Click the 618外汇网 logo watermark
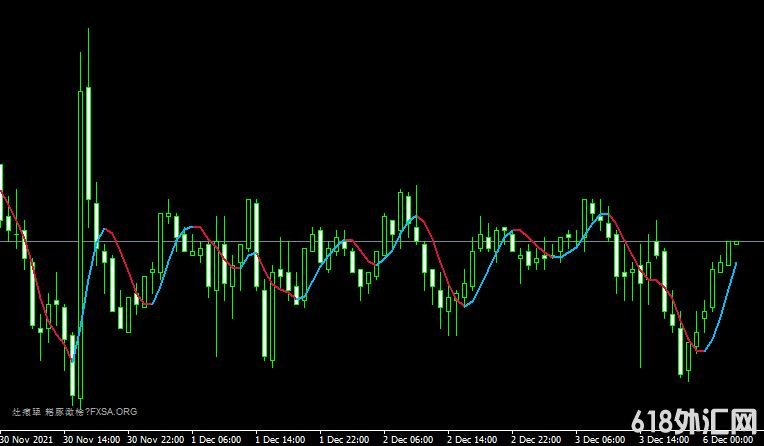Image resolution: width=764 pixels, height=446 pixels. (x=697, y=418)
